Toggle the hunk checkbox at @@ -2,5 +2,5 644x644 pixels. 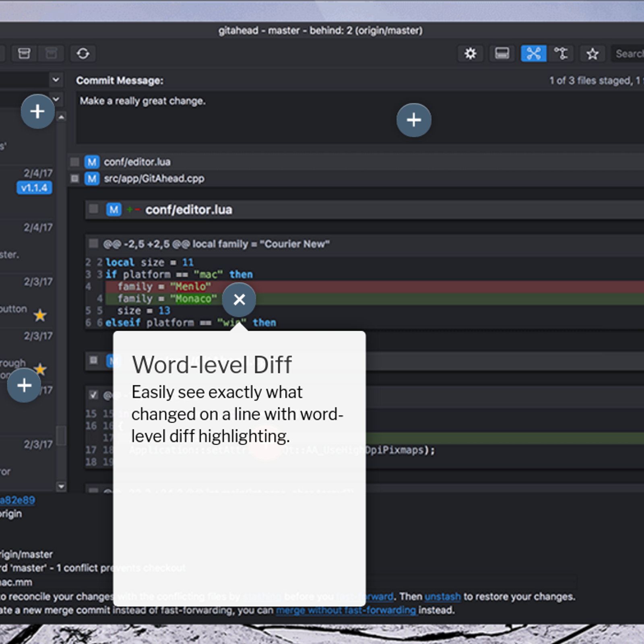93,244
